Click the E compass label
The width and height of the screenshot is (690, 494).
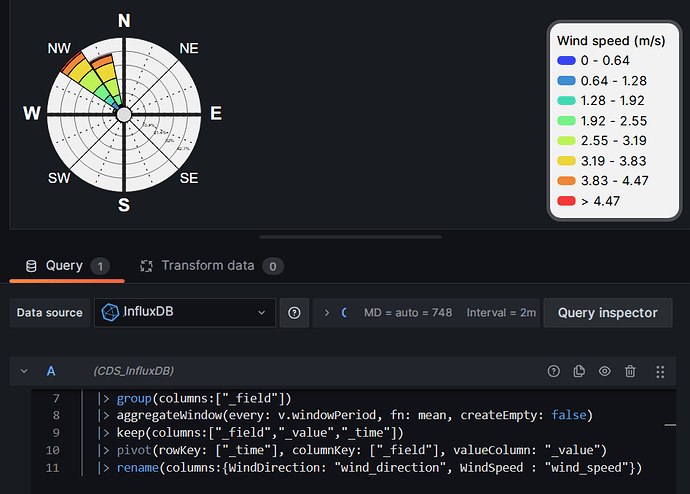tap(216, 113)
